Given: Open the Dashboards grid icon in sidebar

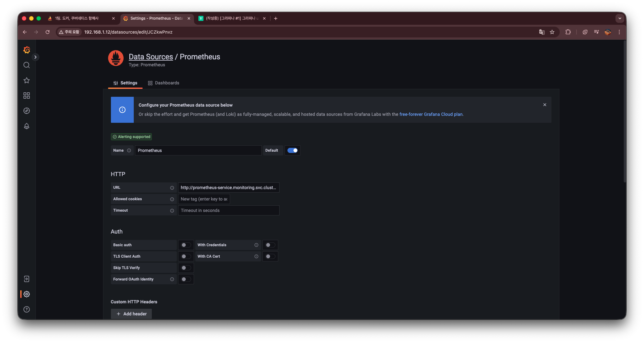Looking at the screenshot, I should point(27,96).
